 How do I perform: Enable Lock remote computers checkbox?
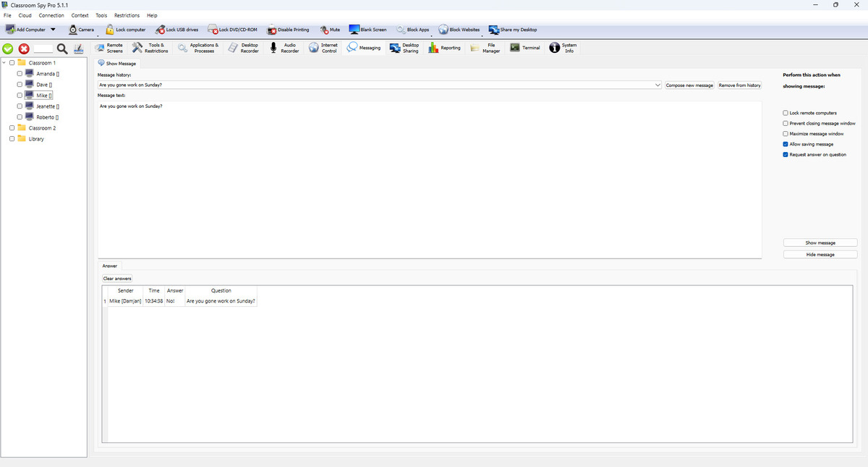pos(786,113)
